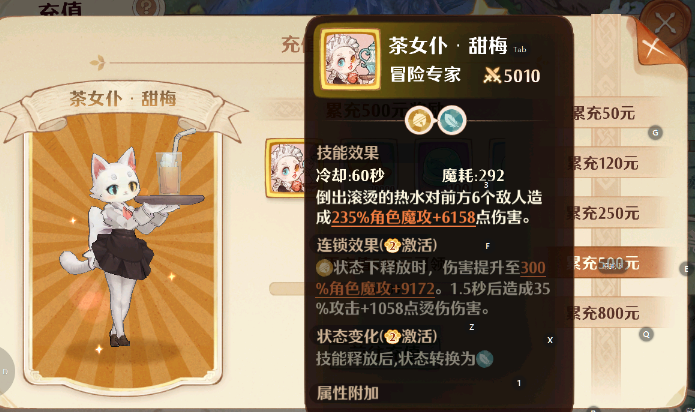Click the 茶女仆·甜梅 portrait icon in tooltip
The width and height of the screenshot is (695, 412).
coord(350,60)
